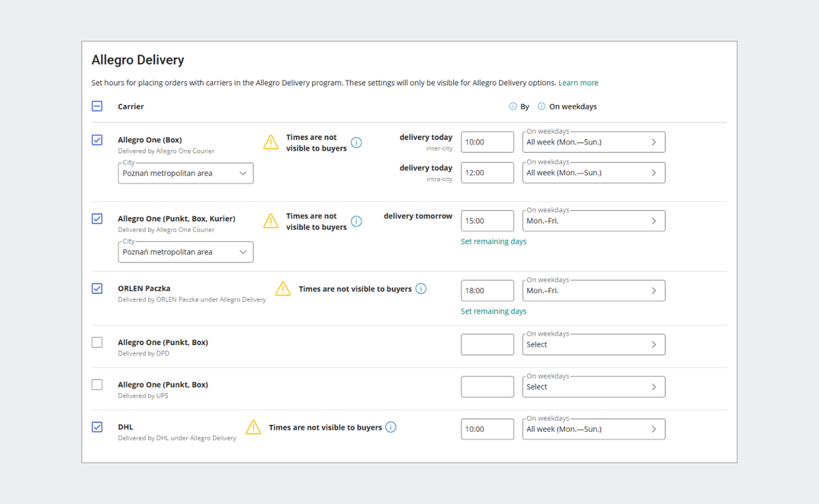The image size is (819, 504).
Task: Click the 15:00 delivery tomorrow time field
Action: pyautogui.click(x=487, y=221)
